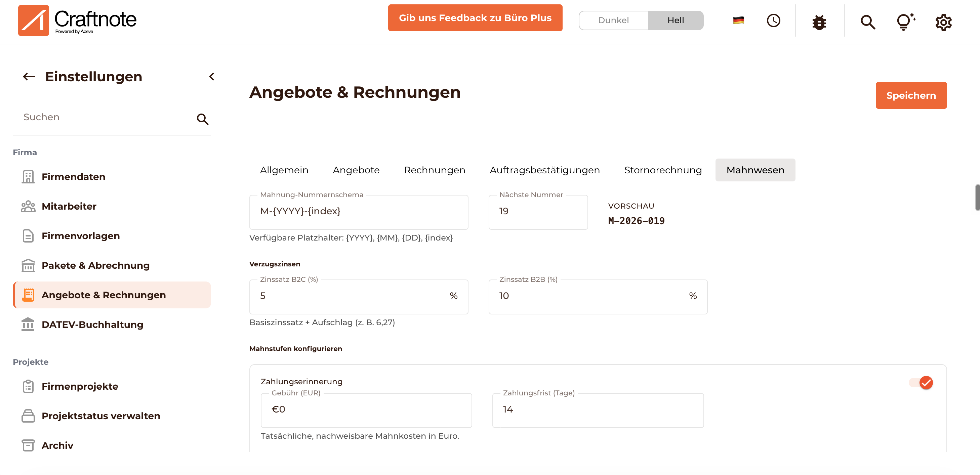The image size is (980, 475).
Task: Open the gear settings icon
Action: point(943,22)
